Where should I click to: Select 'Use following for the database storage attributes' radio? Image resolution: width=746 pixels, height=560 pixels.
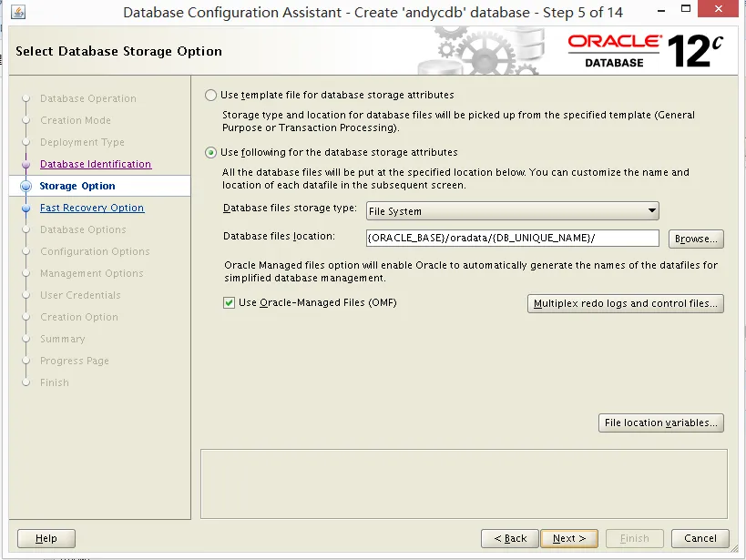pyautogui.click(x=210, y=153)
